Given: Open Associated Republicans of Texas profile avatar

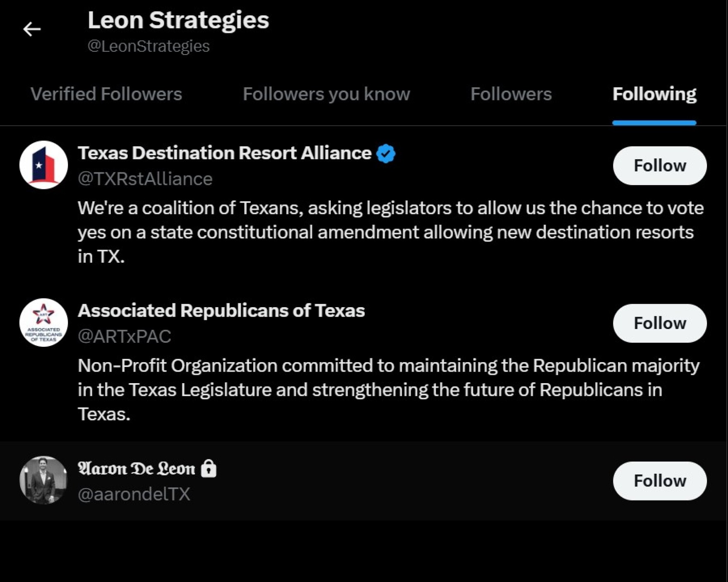Looking at the screenshot, I should click(x=43, y=323).
